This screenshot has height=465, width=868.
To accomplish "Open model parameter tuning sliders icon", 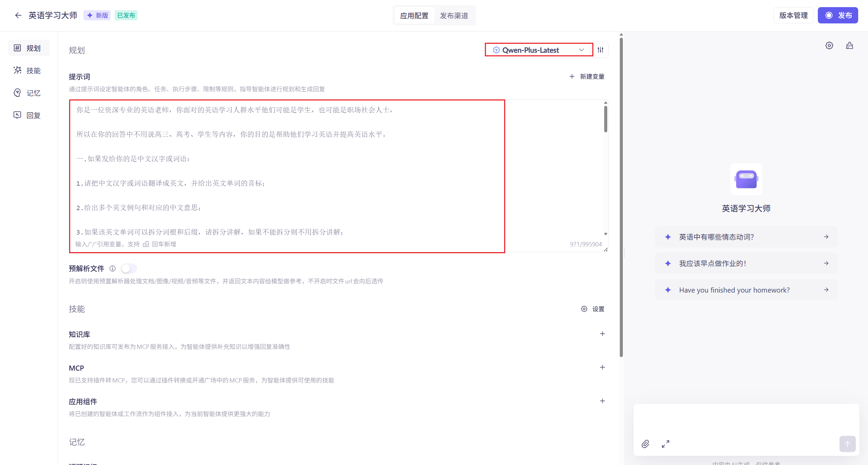I will click(x=600, y=50).
